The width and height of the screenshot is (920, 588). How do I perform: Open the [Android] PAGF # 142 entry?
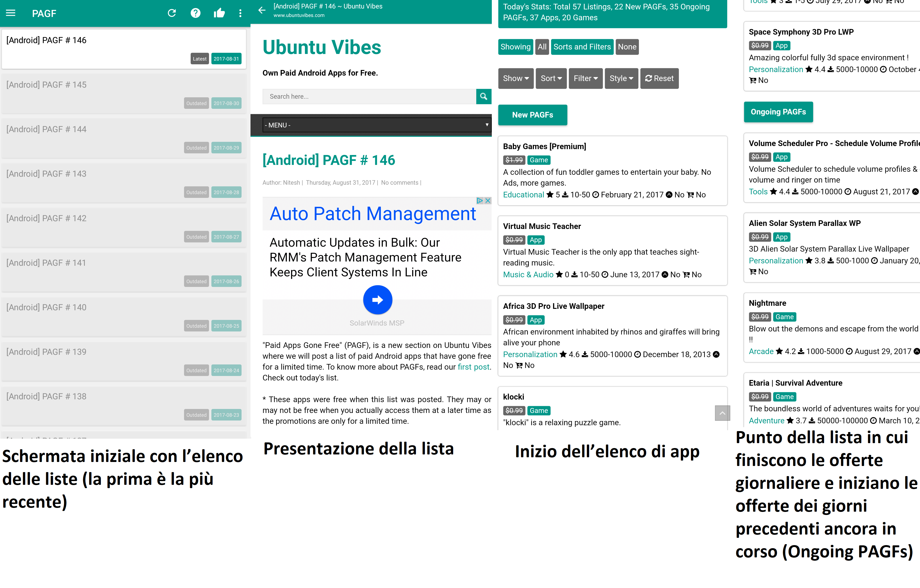[124, 228]
